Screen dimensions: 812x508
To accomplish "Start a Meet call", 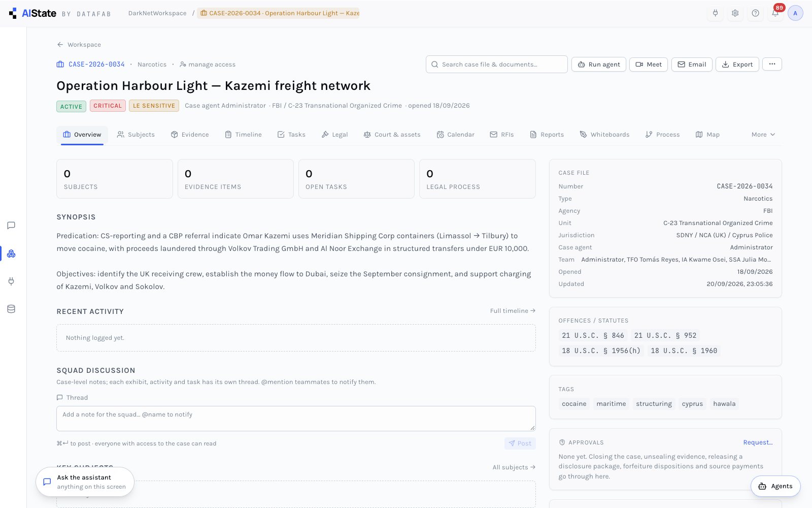I will tap(649, 65).
